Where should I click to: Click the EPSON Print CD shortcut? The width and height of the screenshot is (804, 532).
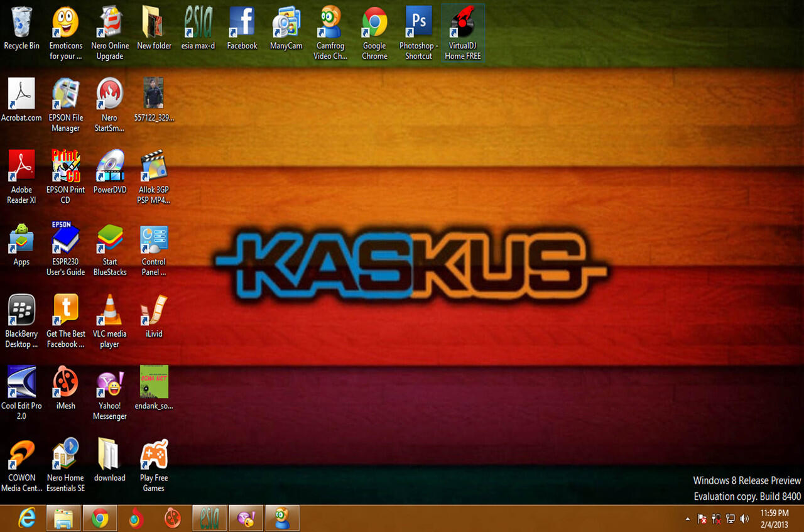pos(65,178)
